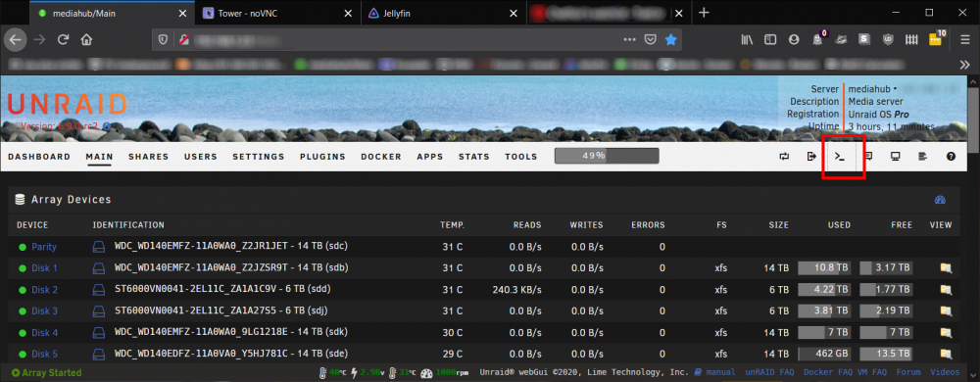Click the page scrollbar up arrow
The width and height of the screenshot is (980, 382).
pyautogui.click(x=973, y=81)
